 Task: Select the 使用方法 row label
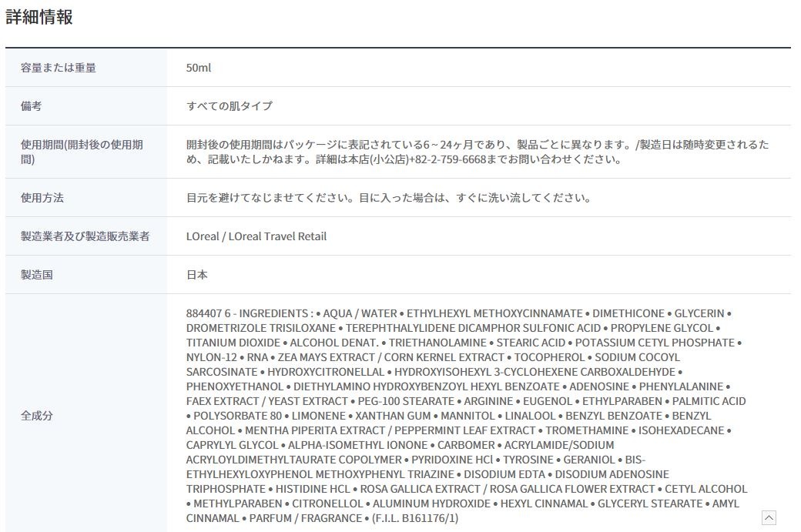pos(42,198)
